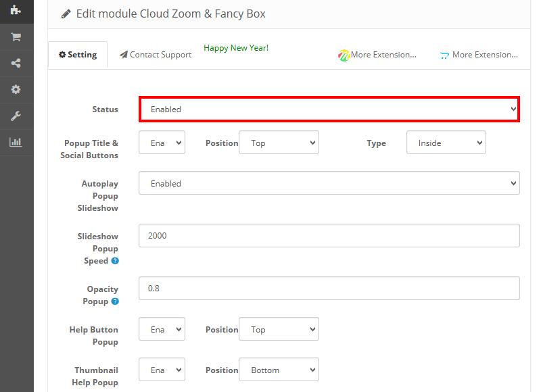Switch to the Setting tab
This screenshot has height=392, width=541.
click(78, 55)
